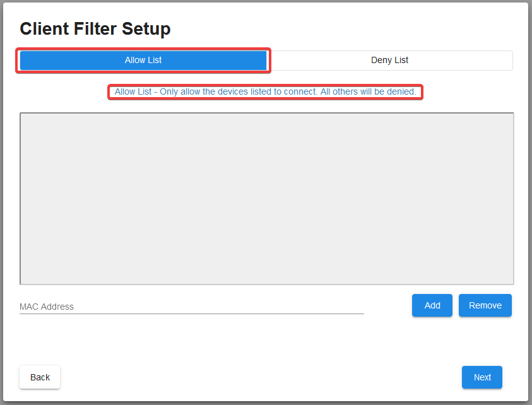Continue to the next setup page
The image size is (532, 405).
tap(482, 377)
